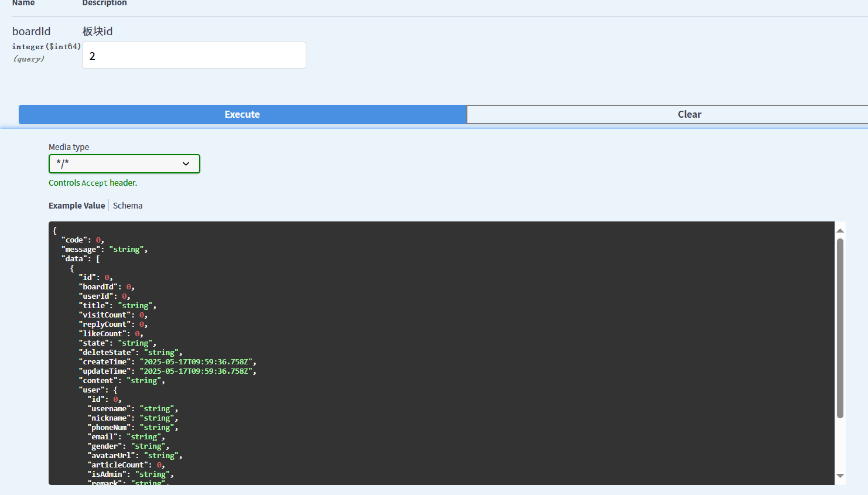The height and width of the screenshot is (495, 868).
Task: Click the "email": "string" line
Action: pos(127,436)
